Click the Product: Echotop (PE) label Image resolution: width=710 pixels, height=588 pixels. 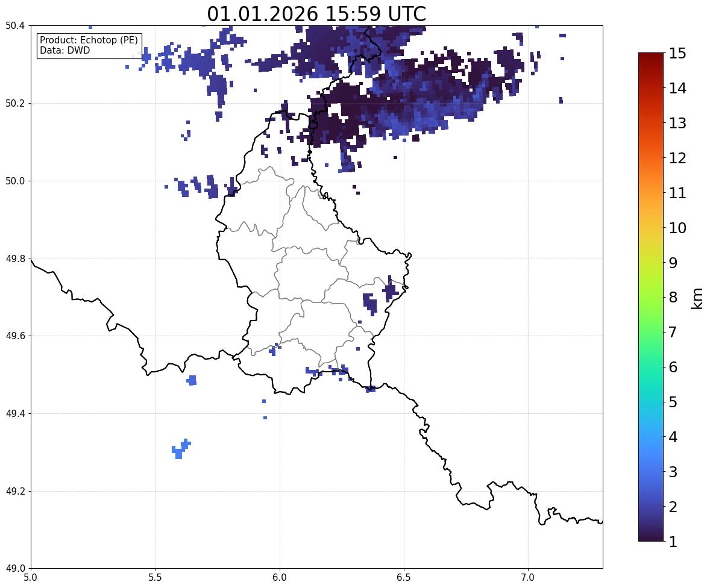89,40
